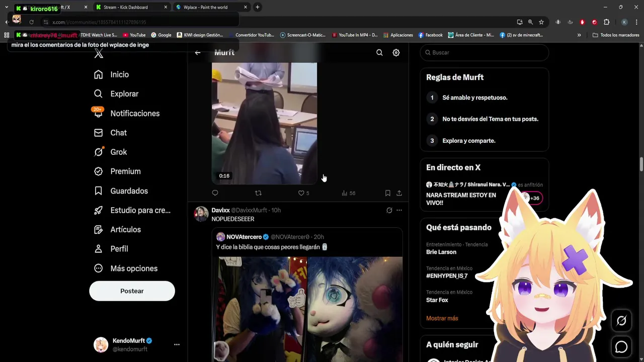Open more options on Davixx post
Image resolution: width=644 pixels, height=362 pixels.
(399, 210)
